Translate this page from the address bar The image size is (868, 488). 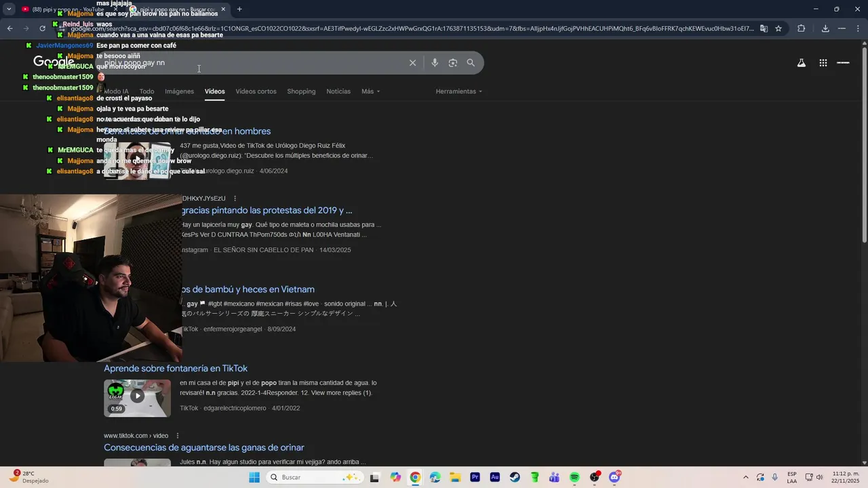(764, 28)
